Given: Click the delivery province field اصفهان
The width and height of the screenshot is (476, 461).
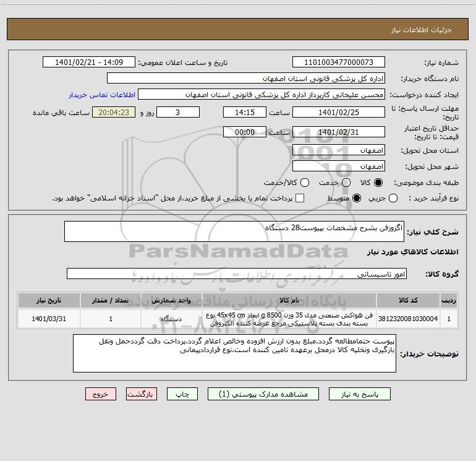Looking at the screenshot, I should [339, 150].
